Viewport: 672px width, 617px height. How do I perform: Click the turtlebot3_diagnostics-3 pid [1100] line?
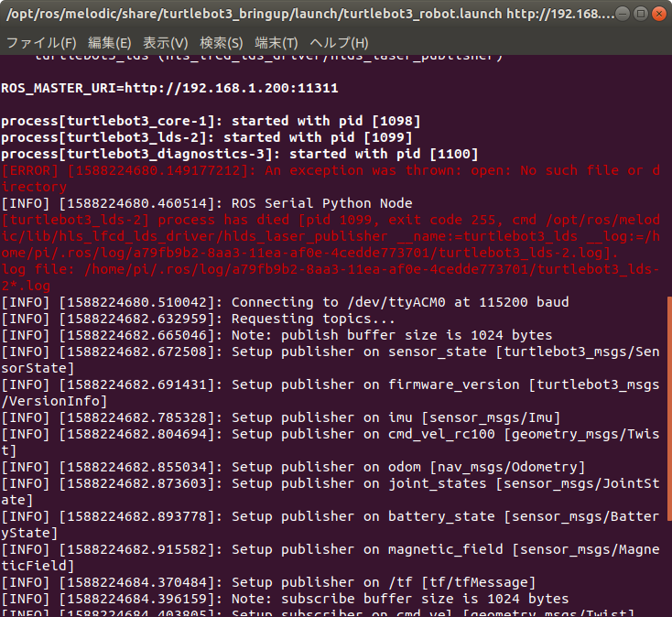tap(240, 154)
